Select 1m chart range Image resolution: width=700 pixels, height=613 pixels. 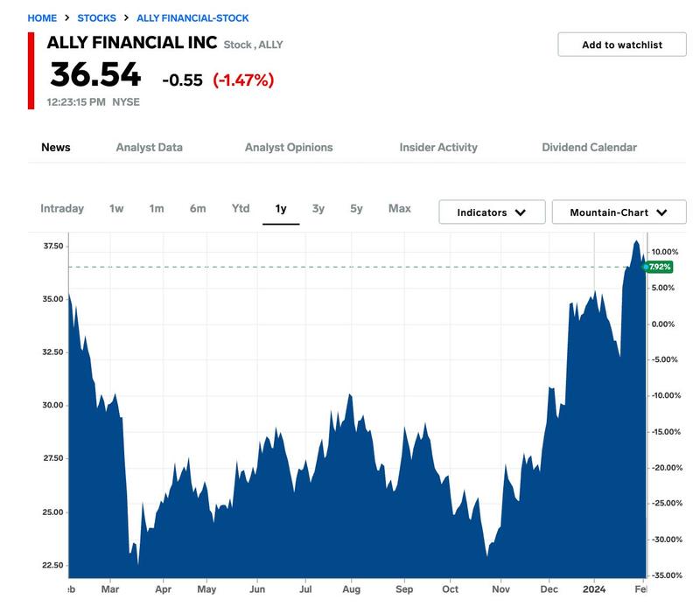[157, 208]
